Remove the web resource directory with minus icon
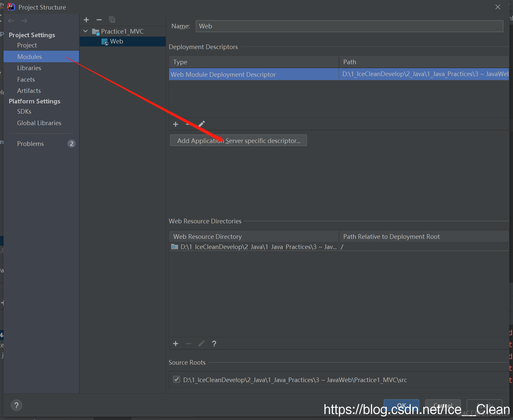The height and width of the screenshot is (420, 513). (188, 344)
